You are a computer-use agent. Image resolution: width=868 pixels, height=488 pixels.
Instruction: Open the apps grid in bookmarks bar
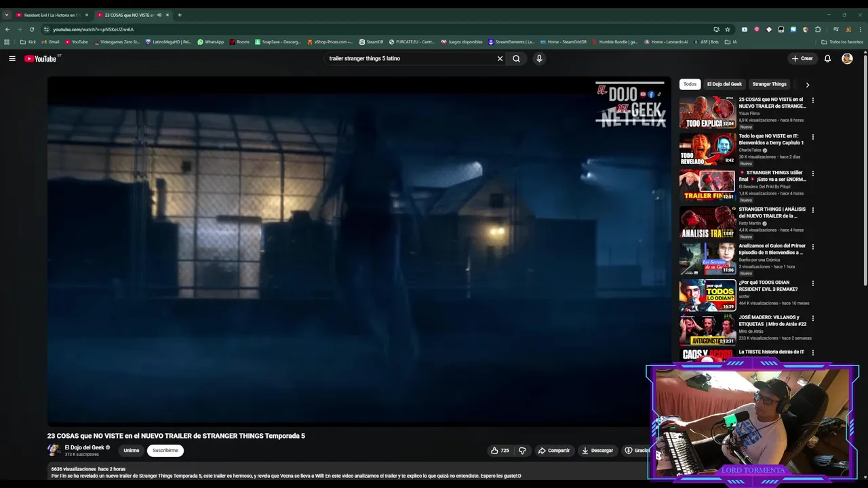7,42
